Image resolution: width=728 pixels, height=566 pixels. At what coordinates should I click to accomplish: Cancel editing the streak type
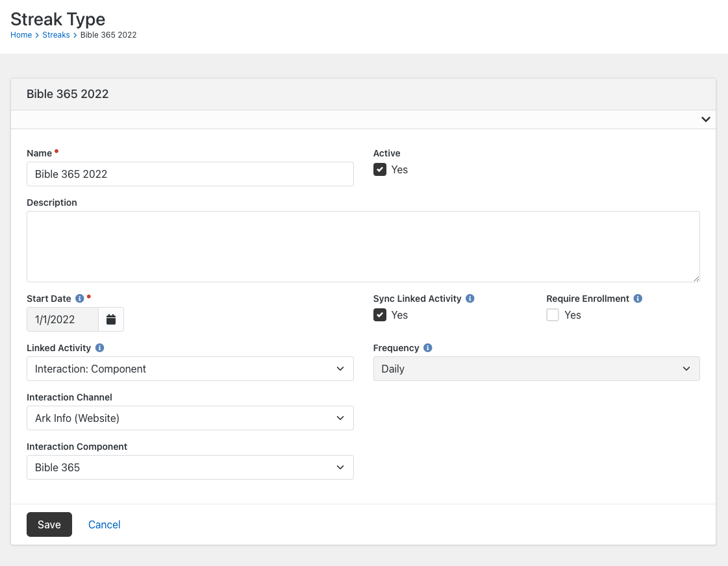click(105, 524)
